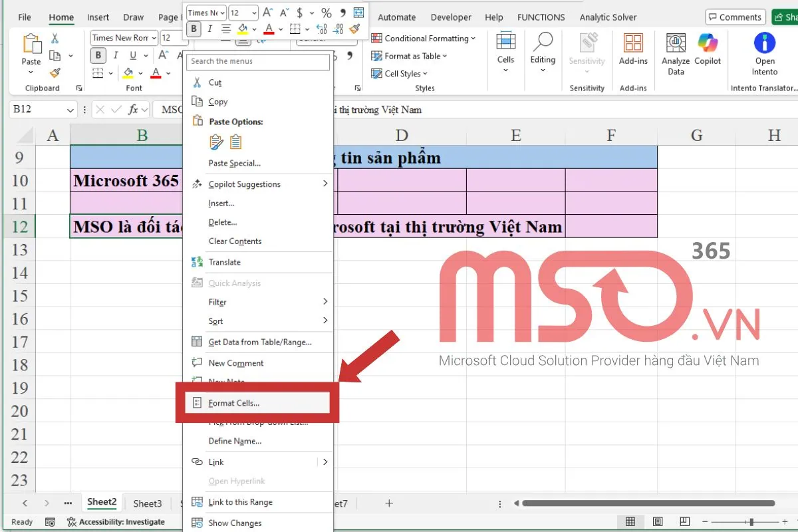Add a new sheet with the plus button
The height and width of the screenshot is (532, 798).
tap(390, 503)
